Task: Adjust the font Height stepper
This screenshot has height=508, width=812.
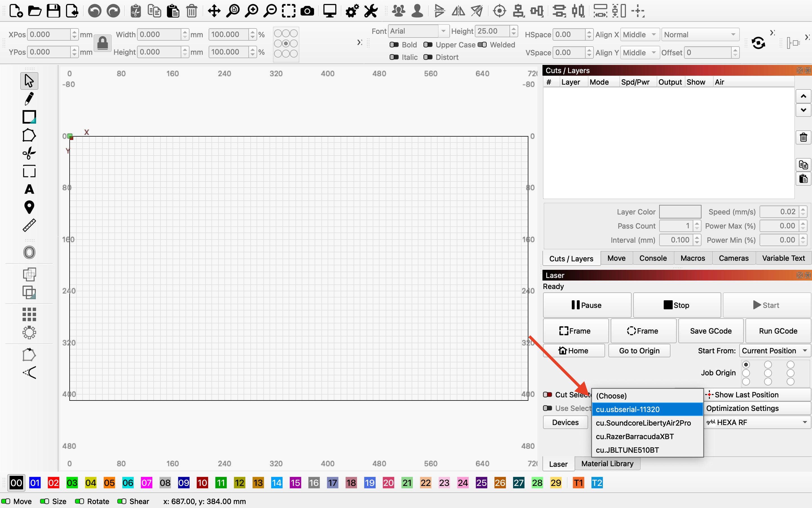Action: (x=513, y=31)
